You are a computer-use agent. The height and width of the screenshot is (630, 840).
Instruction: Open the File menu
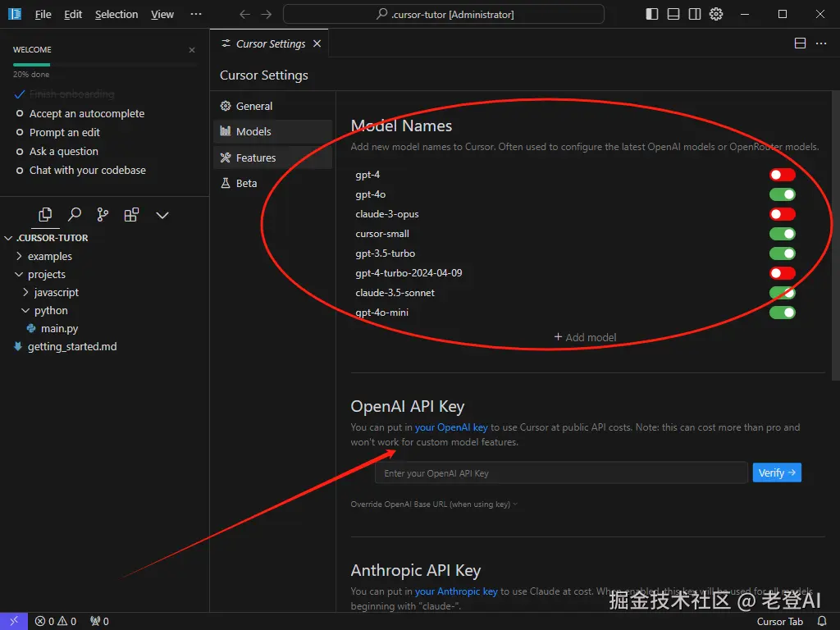pos(43,15)
